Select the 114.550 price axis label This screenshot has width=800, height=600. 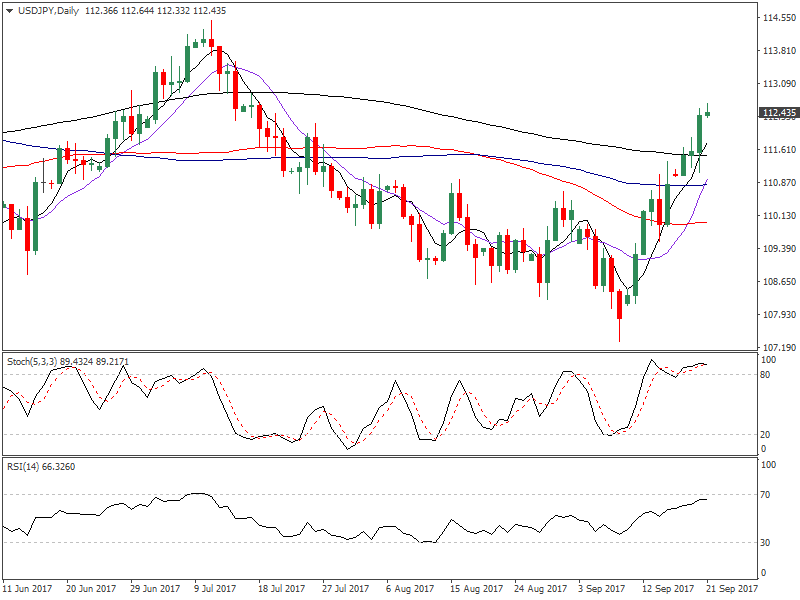tap(777, 18)
